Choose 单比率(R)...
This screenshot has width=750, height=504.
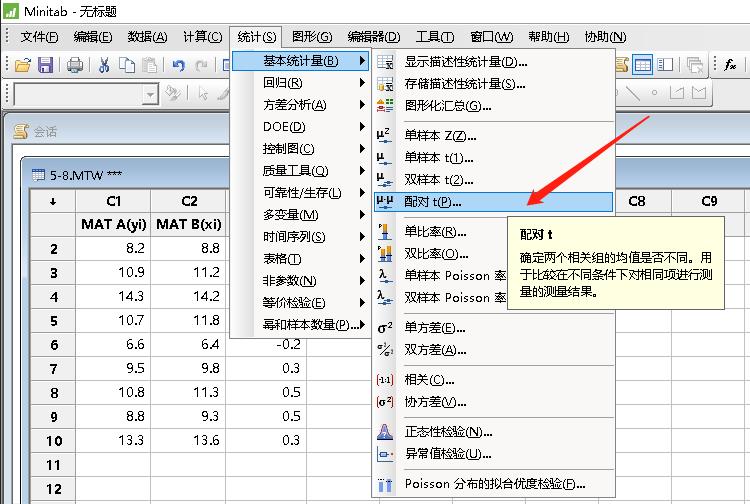(x=441, y=232)
